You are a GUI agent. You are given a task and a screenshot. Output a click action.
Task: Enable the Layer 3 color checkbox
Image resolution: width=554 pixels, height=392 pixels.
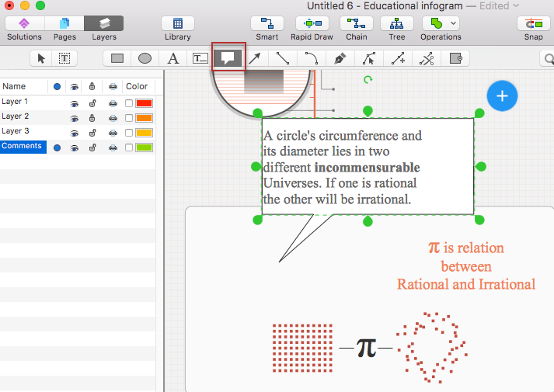tap(129, 133)
